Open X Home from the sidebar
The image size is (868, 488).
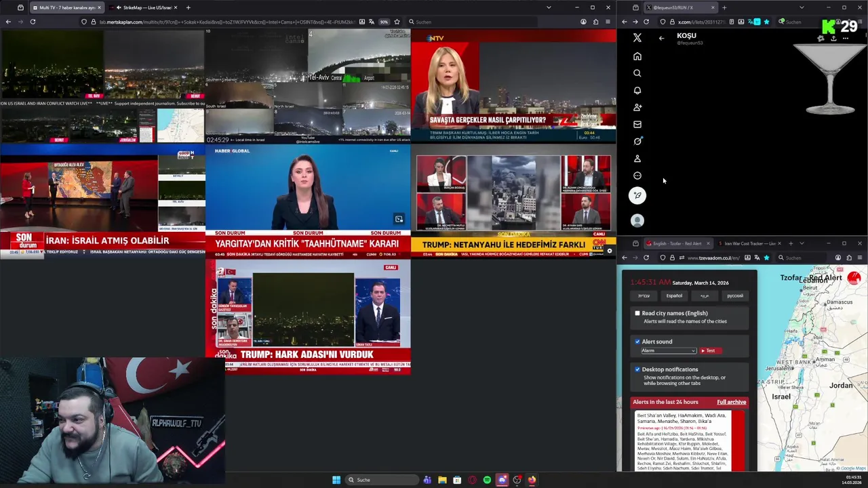[637, 56]
